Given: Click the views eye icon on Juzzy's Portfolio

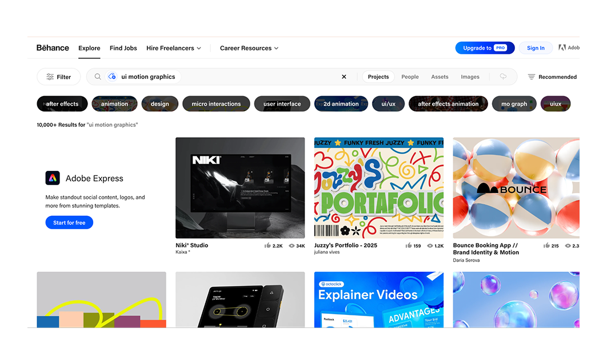Looking at the screenshot, I should [x=430, y=246].
